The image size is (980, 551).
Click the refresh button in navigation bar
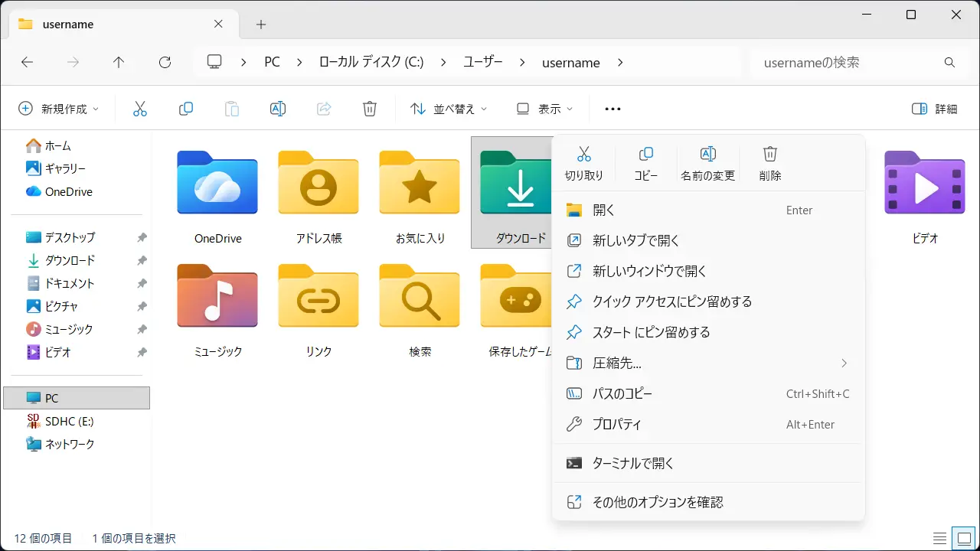(165, 63)
